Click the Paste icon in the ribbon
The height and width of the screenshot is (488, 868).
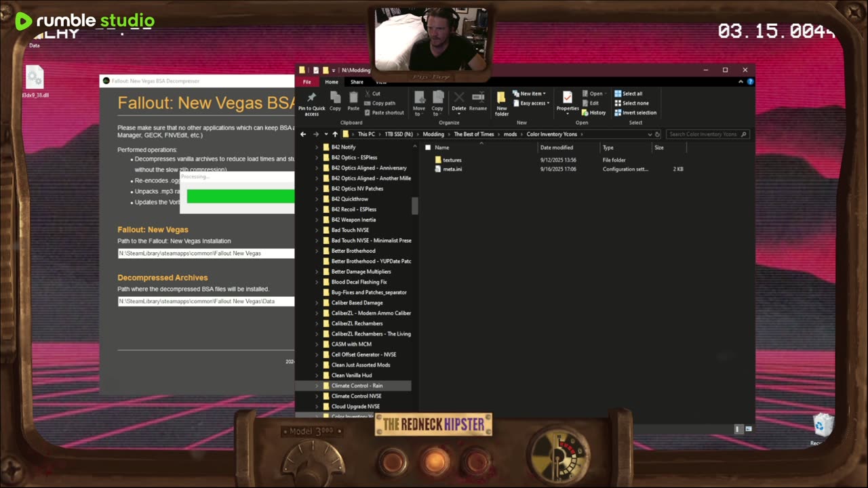click(x=353, y=100)
